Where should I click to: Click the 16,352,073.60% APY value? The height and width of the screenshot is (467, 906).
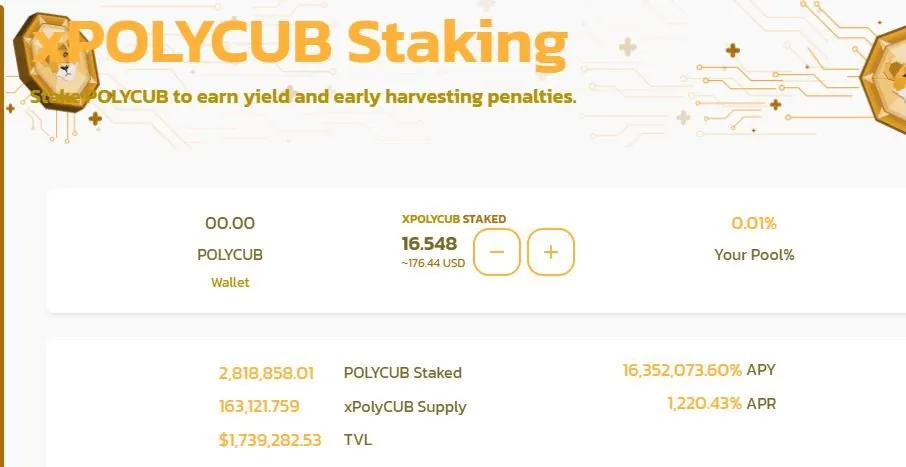pyautogui.click(x=682, y=370)
